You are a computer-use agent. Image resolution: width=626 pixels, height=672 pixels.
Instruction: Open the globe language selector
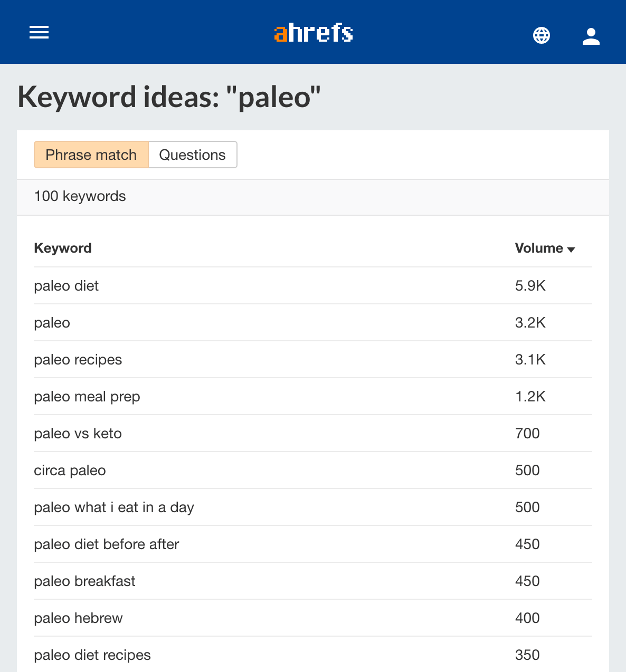click(541, 35)
